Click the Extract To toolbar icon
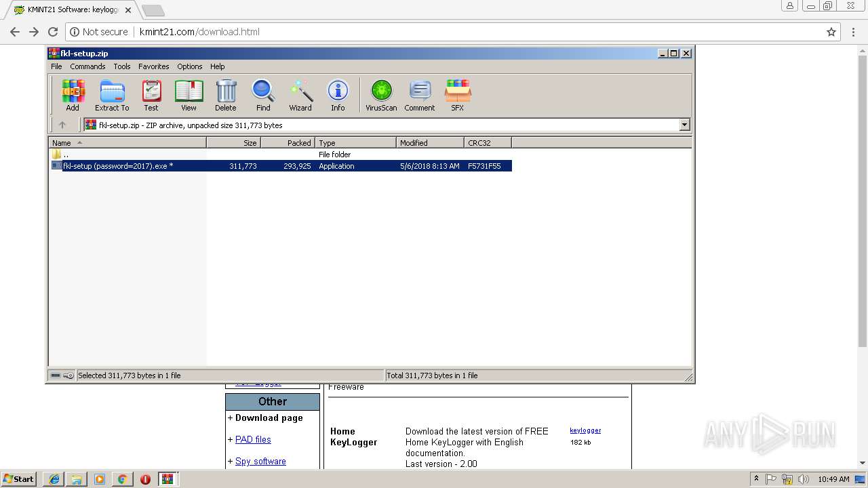Screen dimensions: 868x488 [112, 95]
